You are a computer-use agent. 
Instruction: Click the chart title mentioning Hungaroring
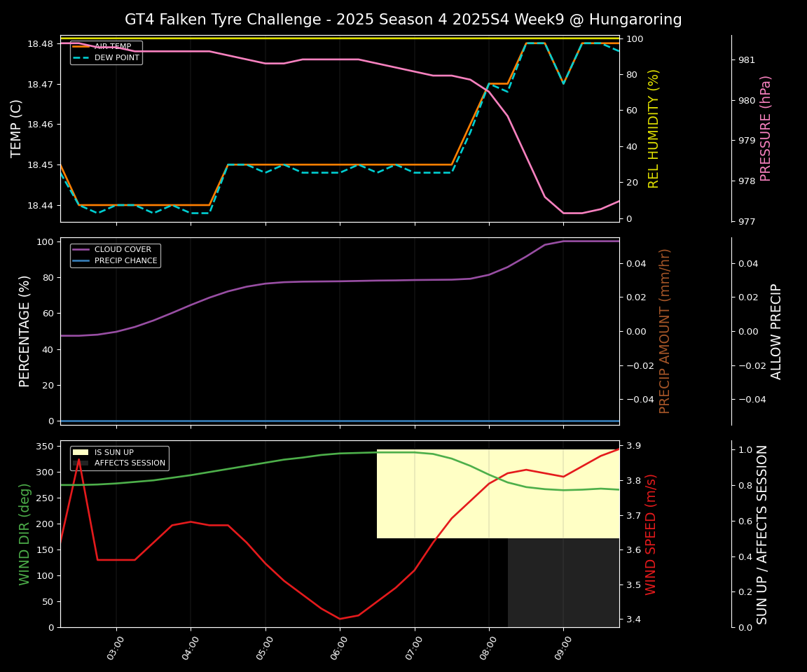[x=403, y=20]
